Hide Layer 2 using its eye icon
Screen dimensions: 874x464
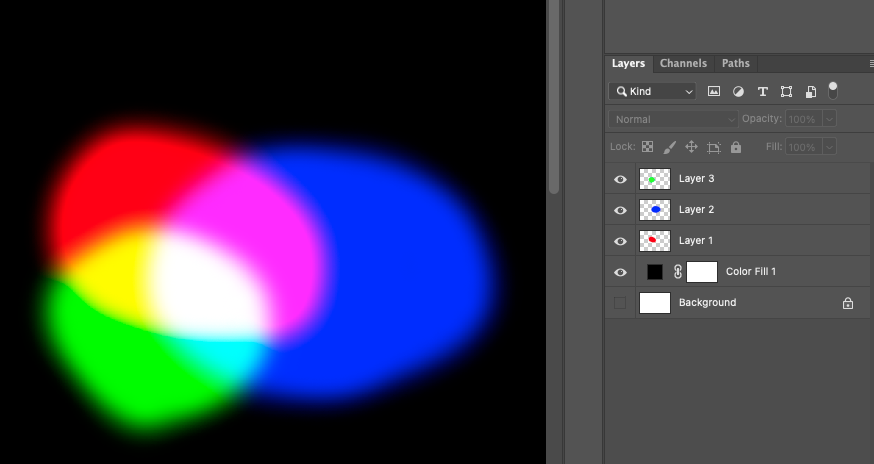coord(620,210)
